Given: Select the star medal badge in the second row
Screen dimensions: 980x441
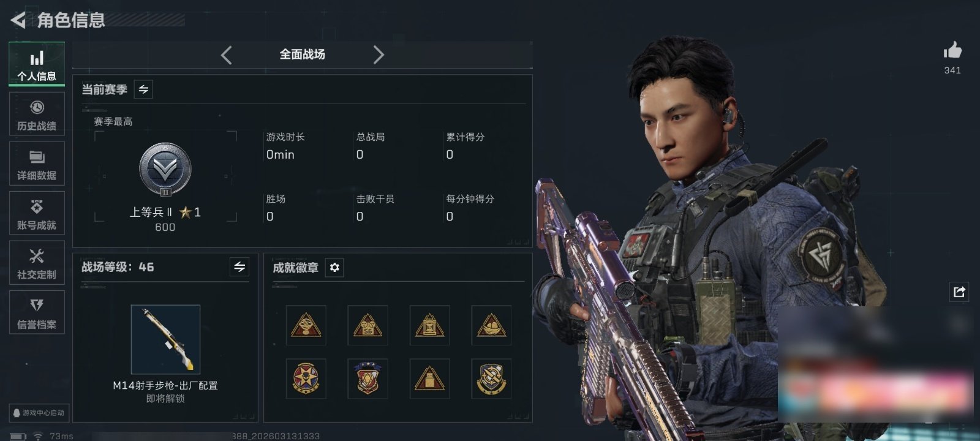Looking at the screenshot, I should pos(306,379).
